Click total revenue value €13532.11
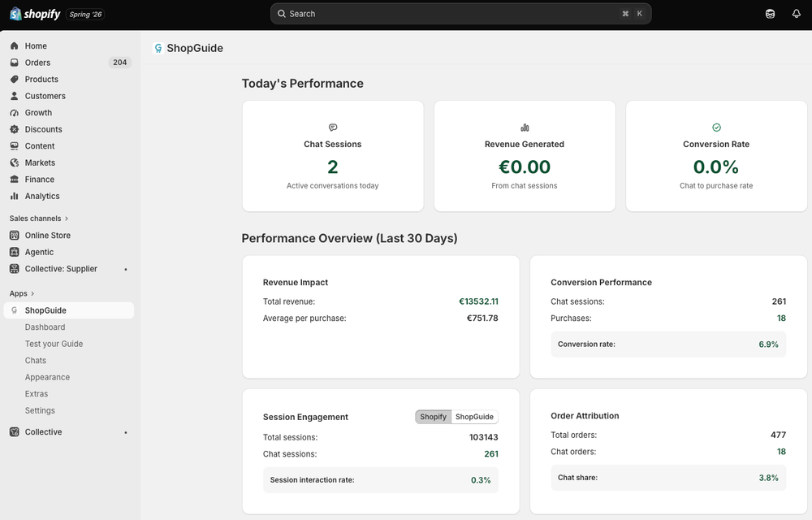The width and height of the screenshot is (812, 520). 478,301
